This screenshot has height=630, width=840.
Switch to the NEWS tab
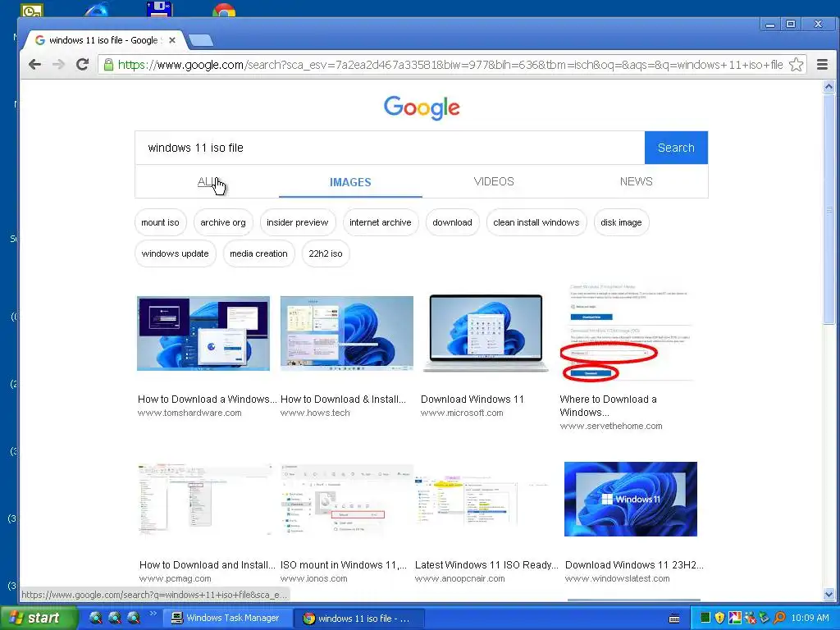tap(637, 181)
